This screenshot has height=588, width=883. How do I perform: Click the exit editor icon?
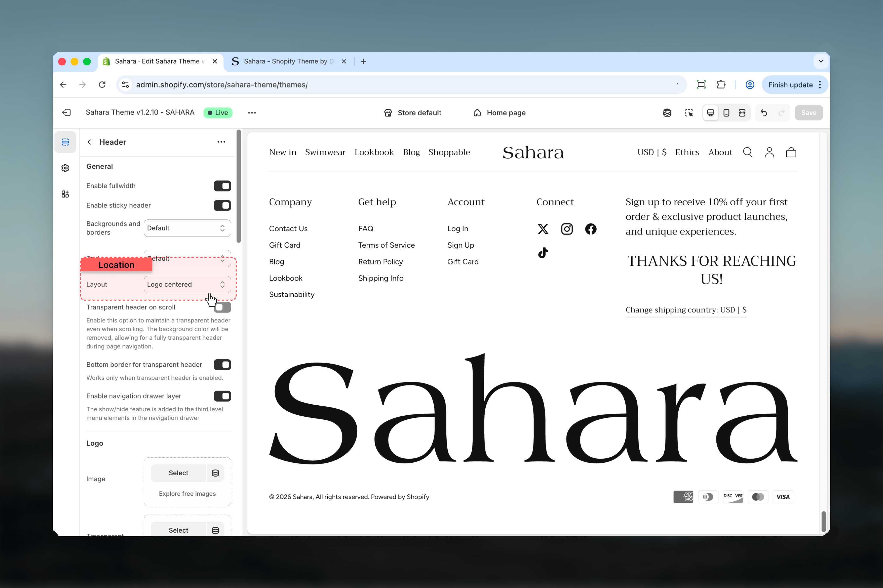click(x=66, y=112)
